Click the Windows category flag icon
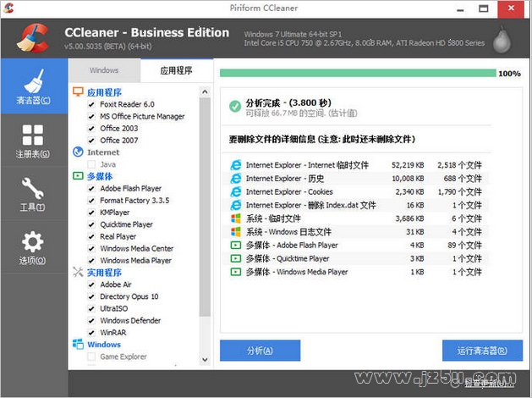This screenshot has height=398, width=532. point(78,344)
